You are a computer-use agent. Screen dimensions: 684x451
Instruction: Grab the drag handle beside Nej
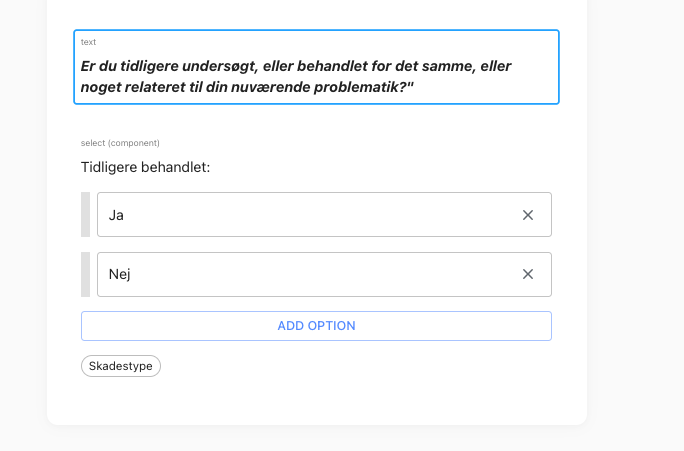coord(86,274)
